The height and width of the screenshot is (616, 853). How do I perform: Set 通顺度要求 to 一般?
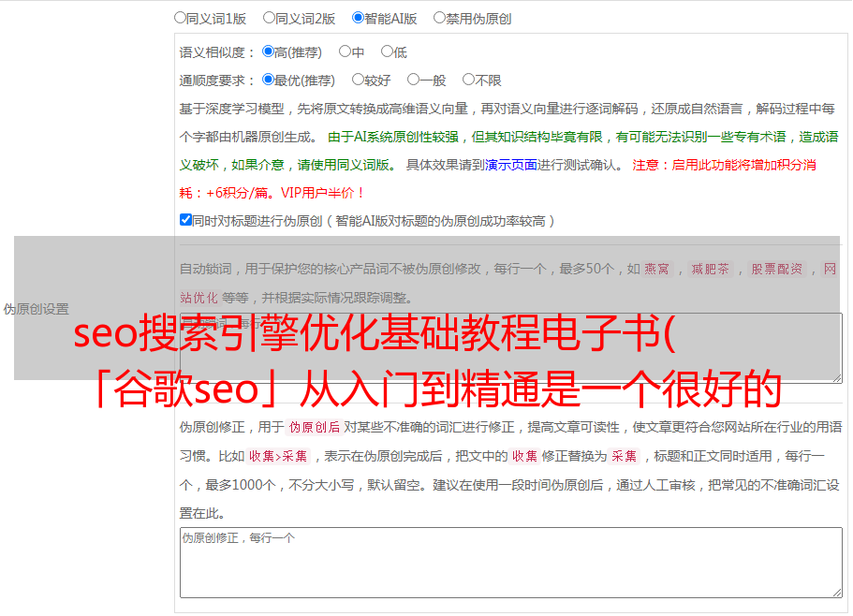tap(413, 80)
